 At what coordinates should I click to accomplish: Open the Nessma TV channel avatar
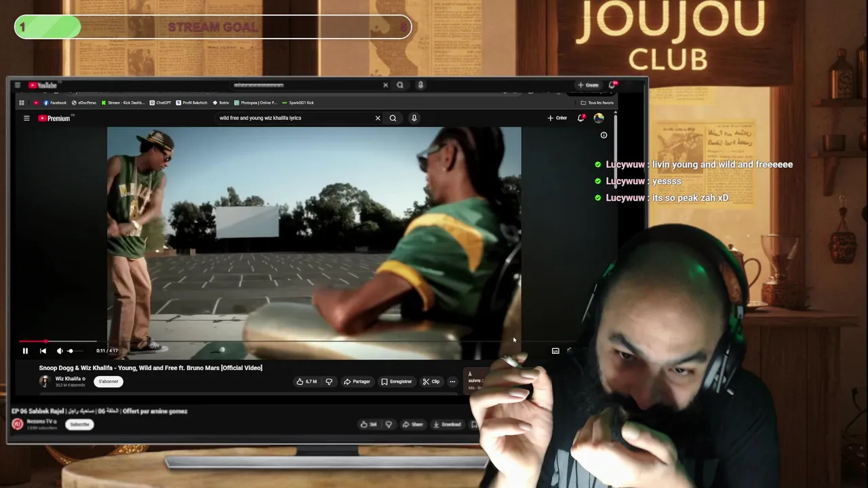coord(18,424)
